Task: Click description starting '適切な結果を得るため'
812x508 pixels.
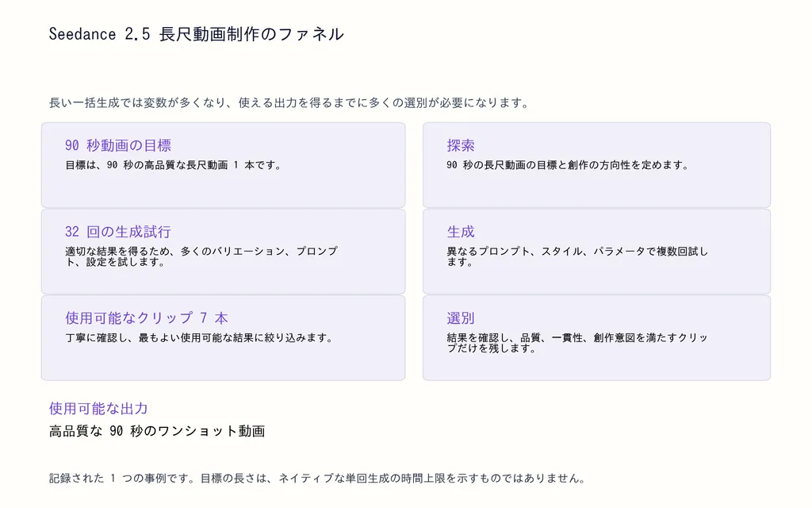Action: 201,256
